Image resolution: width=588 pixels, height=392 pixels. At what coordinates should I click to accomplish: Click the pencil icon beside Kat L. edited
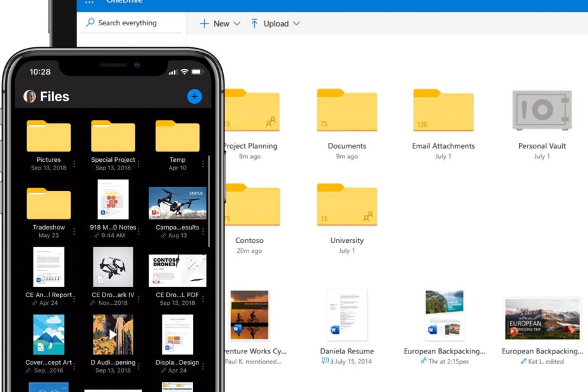(524, 361)
